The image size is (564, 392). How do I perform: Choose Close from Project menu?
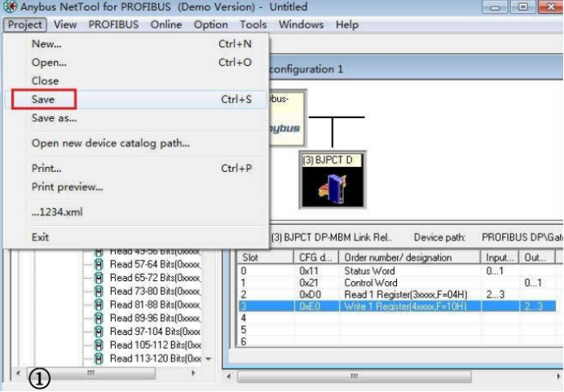click(136, 81)
